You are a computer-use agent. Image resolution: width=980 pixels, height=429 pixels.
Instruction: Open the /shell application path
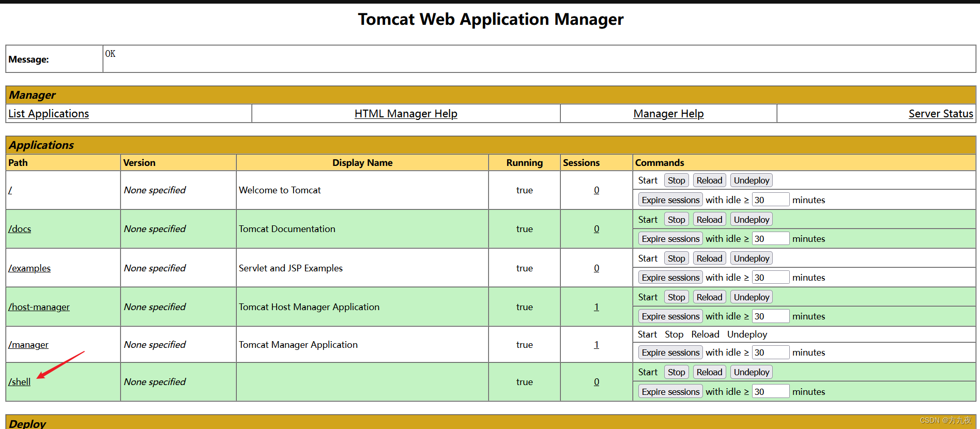[20, 382]
